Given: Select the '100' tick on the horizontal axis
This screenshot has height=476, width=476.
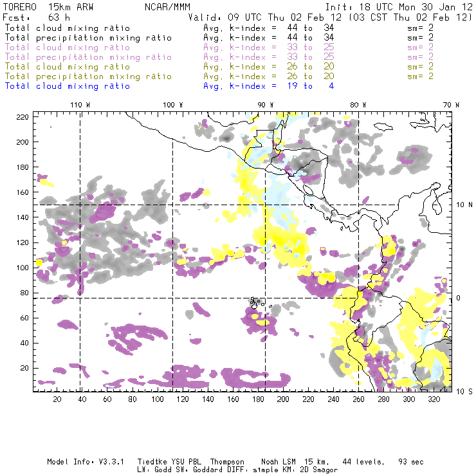Looking at the screenshot, I should 158,399.
